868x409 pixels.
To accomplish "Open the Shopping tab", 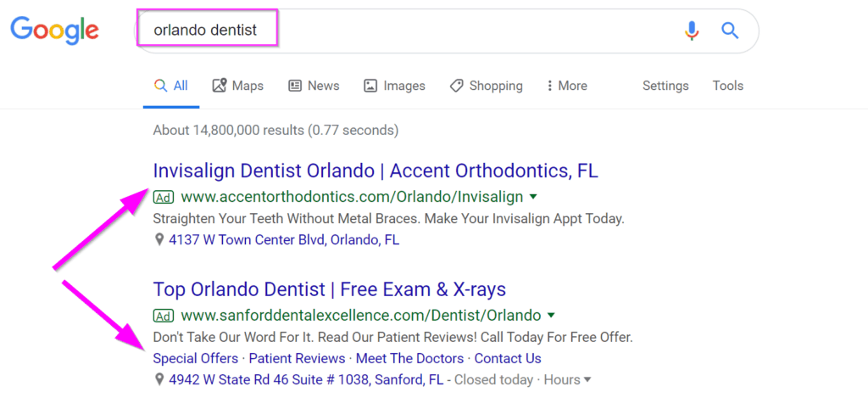I will tap(486, 86).
